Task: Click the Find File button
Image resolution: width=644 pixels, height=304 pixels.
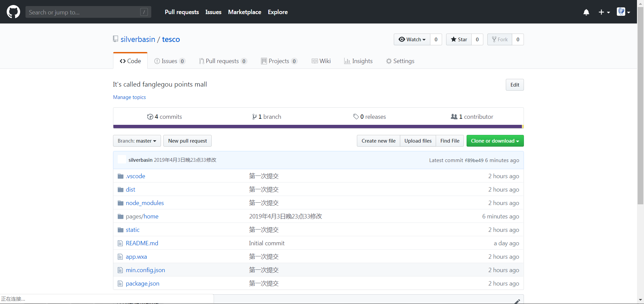Action: (450, 141)
